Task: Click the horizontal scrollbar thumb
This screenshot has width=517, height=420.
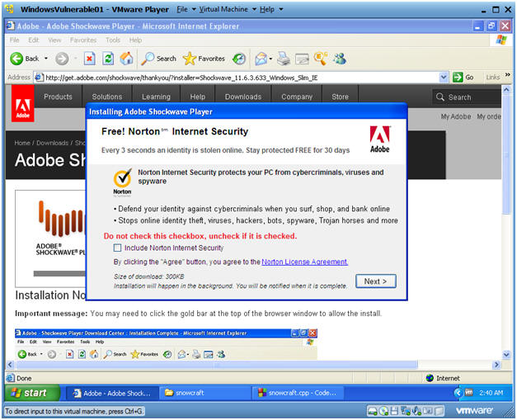Action: (217, 365)
